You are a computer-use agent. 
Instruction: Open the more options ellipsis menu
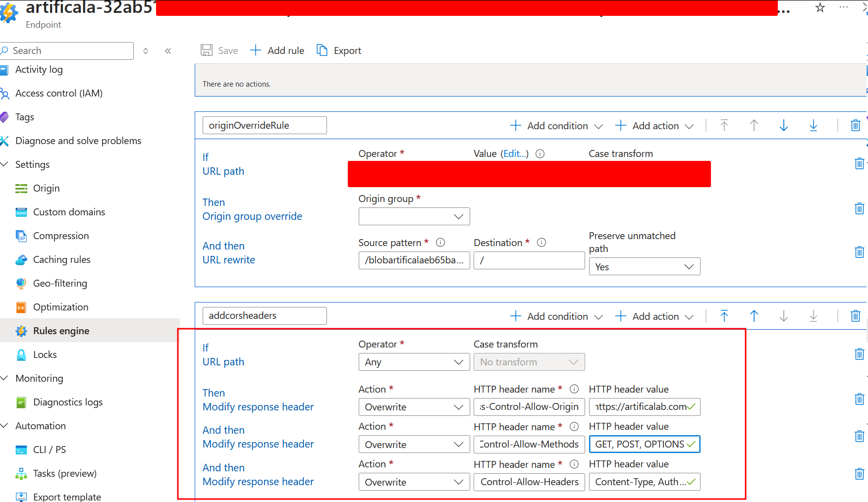pos(844,7)
